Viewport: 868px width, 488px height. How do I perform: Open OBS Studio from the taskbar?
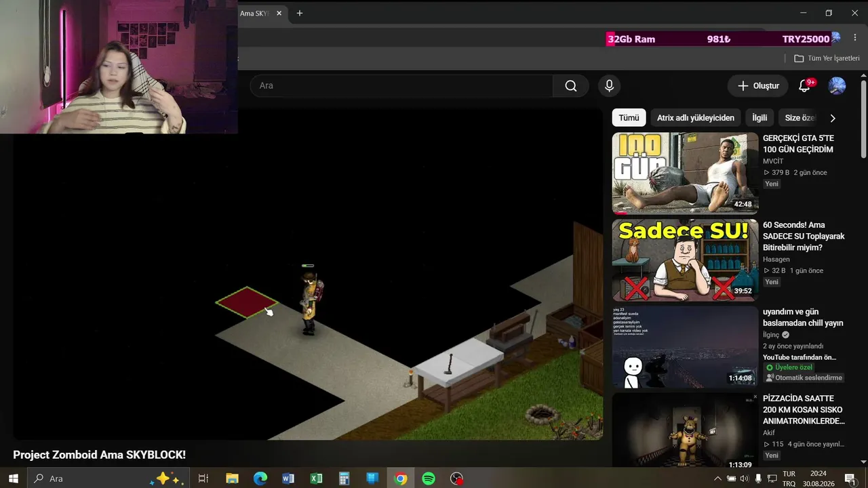(457, 479)
